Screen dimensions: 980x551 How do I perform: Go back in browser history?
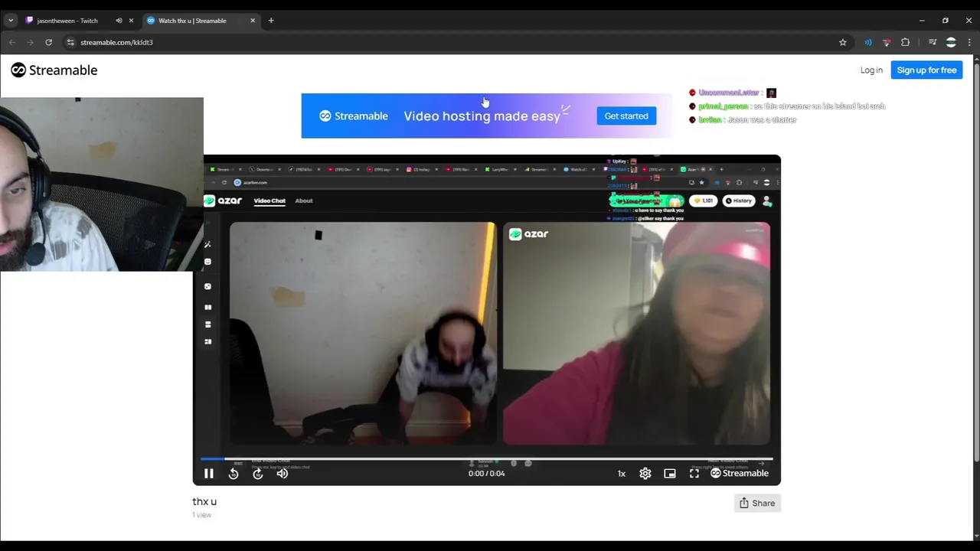pos(12,42)
